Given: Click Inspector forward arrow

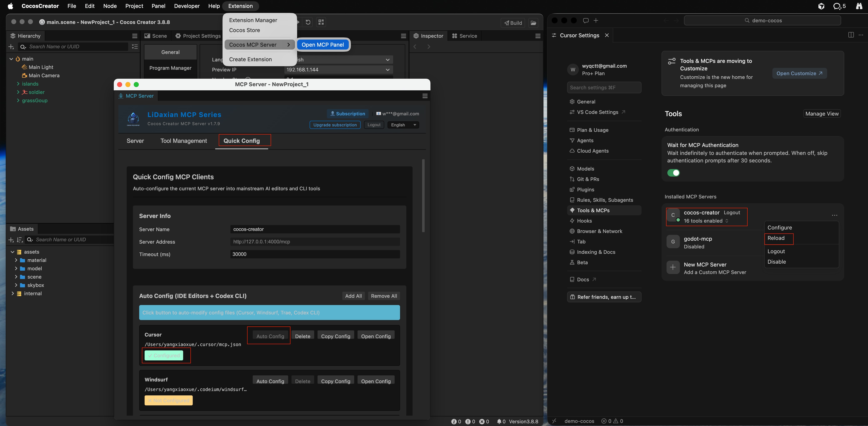Looking at the screenshot, I should pos(429,47).
